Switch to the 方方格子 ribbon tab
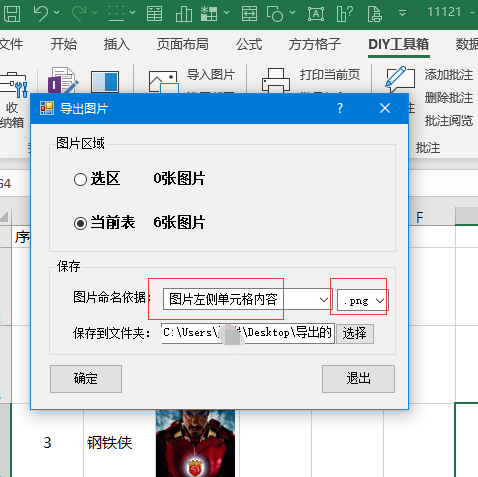This screenshot has width=478, height=477. tap(315, 44)
